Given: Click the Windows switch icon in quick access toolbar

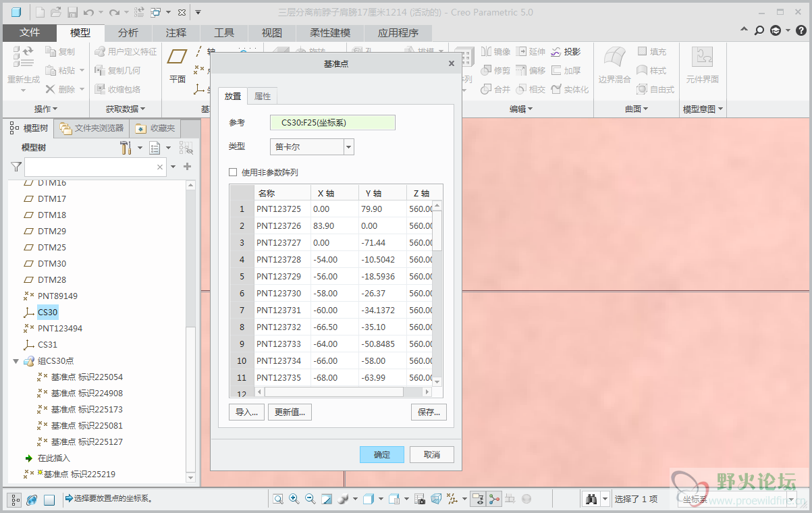Looking at the screenshot, I should coord(156,12).
